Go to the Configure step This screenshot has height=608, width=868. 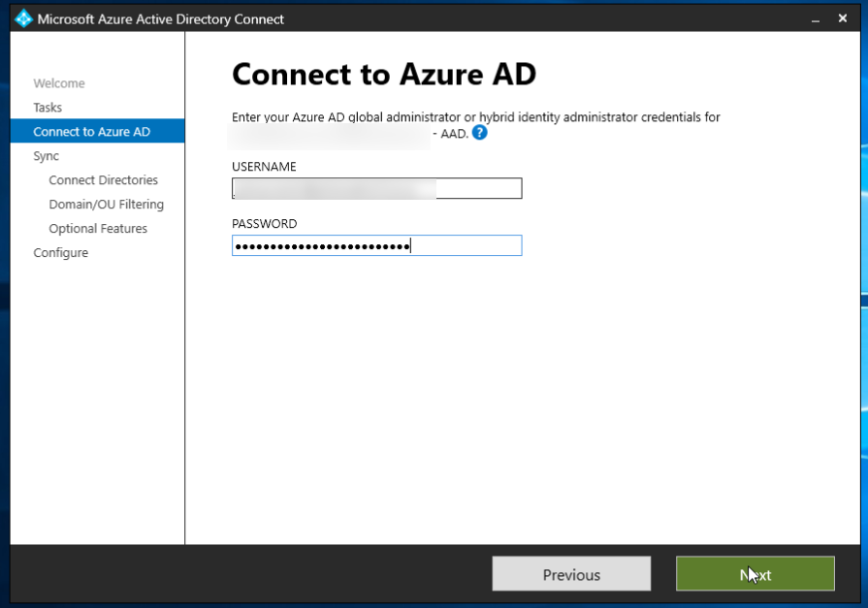pyautogui.click(x=60, y=253)
